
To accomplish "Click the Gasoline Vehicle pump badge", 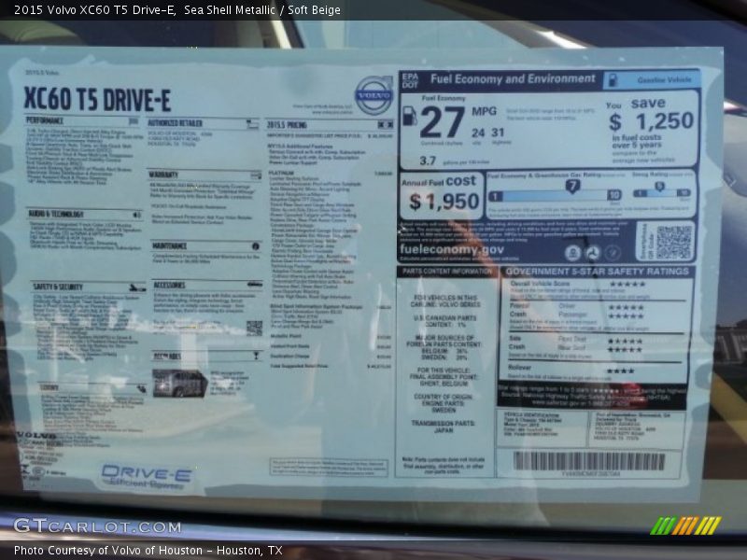I will click(x=652, y=80).
